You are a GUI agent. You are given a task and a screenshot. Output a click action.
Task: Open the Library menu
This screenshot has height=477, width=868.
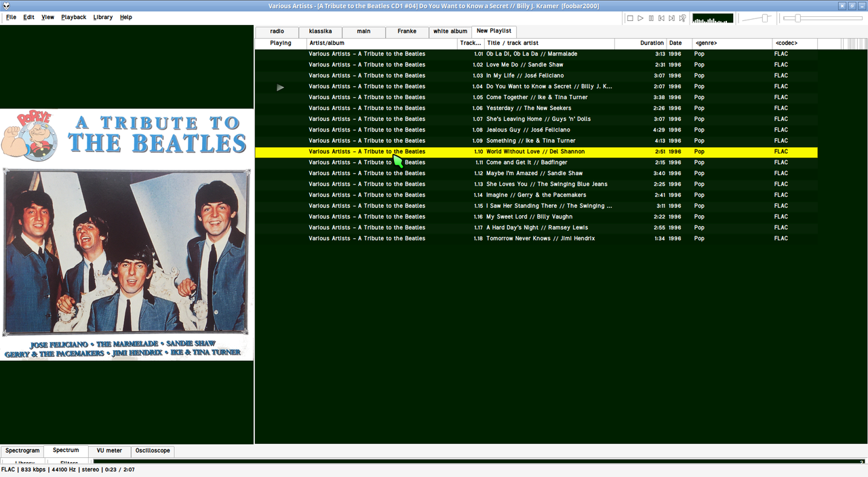tap(103, 17)
